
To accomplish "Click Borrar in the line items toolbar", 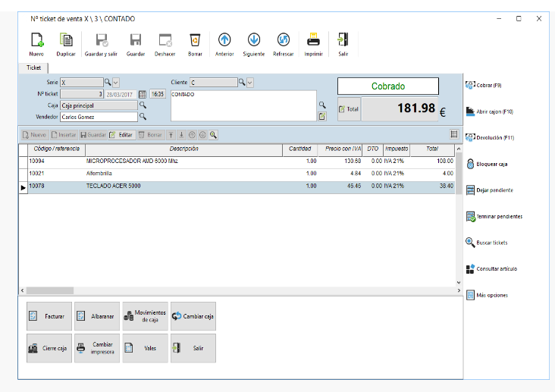I will [150, 135].
